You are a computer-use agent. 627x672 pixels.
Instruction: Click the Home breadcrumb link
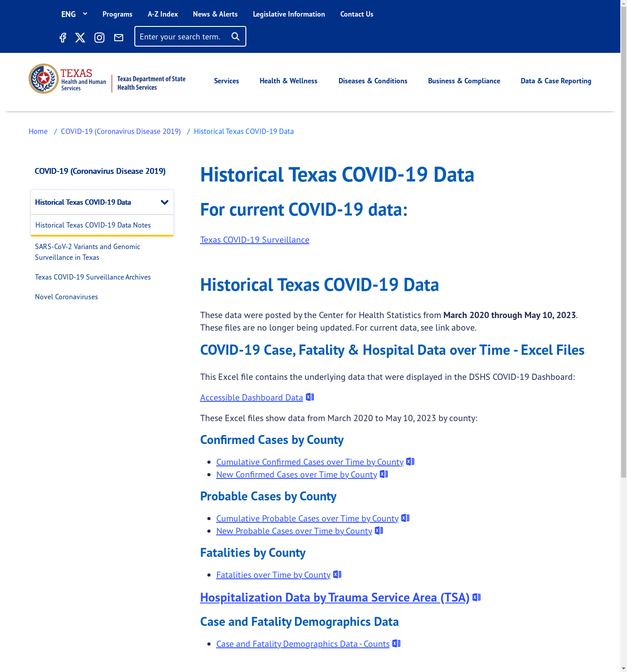point(38,131)
